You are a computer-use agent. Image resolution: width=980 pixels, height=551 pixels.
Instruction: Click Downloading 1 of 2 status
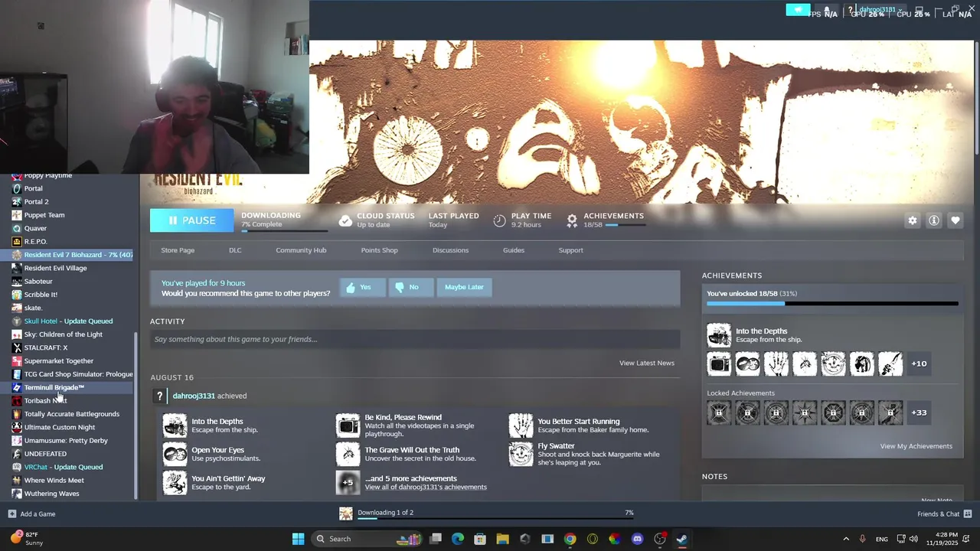tap(385, 513)
